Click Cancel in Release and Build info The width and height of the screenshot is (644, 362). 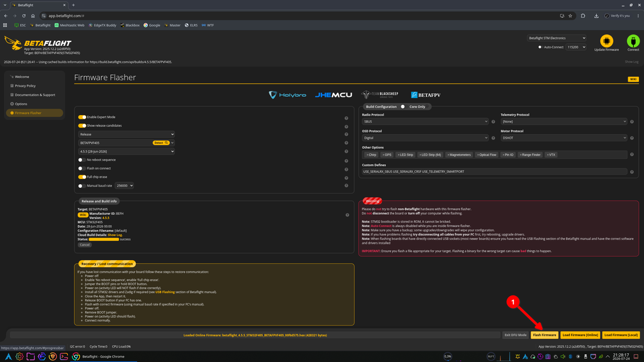click(85, 244)
